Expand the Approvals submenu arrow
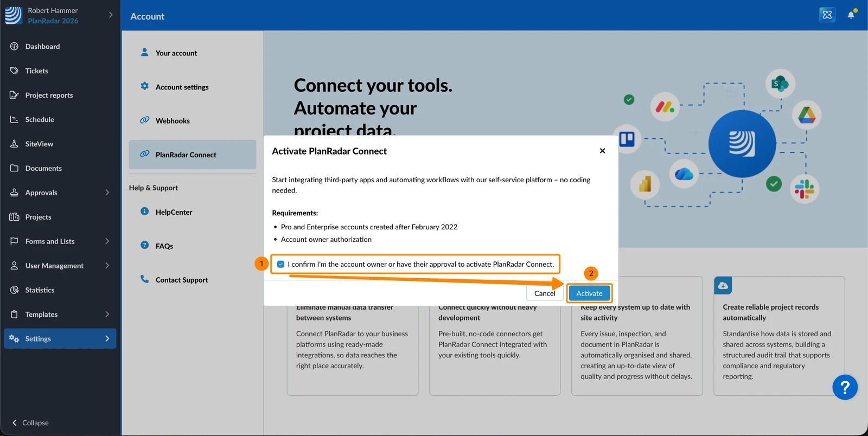This screenshot has height=436, width=868. tap(107, 193)
